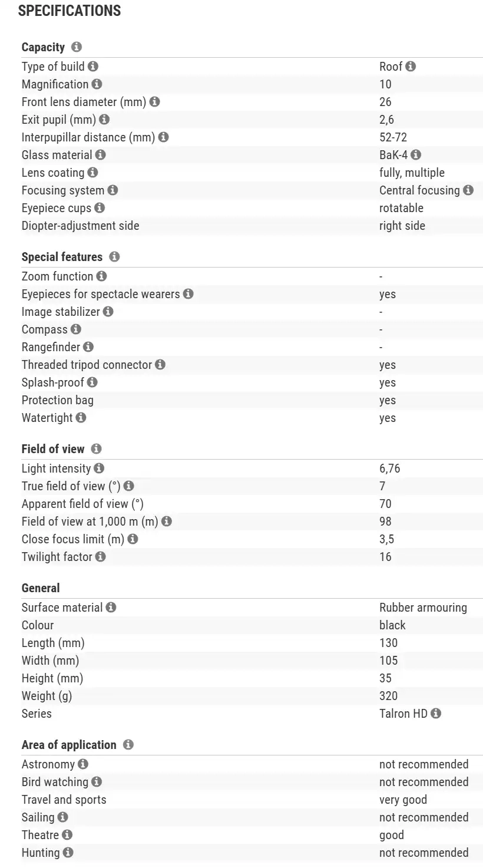Click the Twilight factor info icon
Viewport: 483px width, 868px height.
tap(101, 557)
